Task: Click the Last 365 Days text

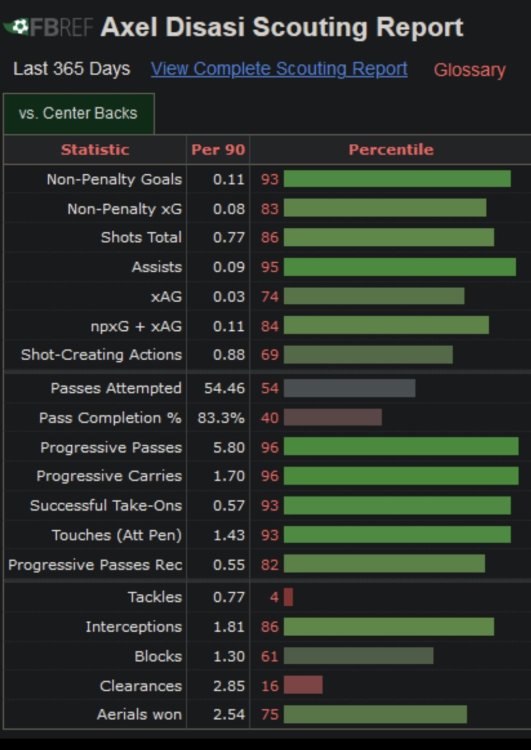Action: pyautogui.click(x=71, y=69)
